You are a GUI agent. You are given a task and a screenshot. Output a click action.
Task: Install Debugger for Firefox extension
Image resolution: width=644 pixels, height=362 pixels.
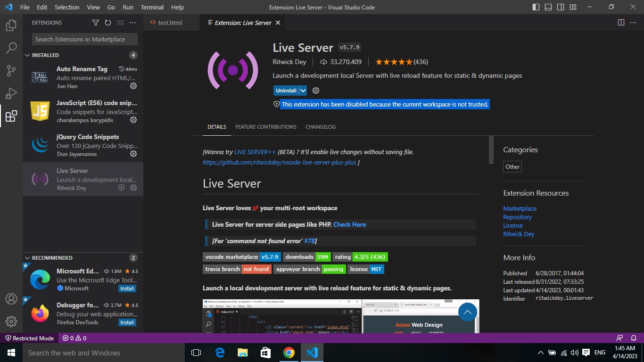[x=127, y=322]
